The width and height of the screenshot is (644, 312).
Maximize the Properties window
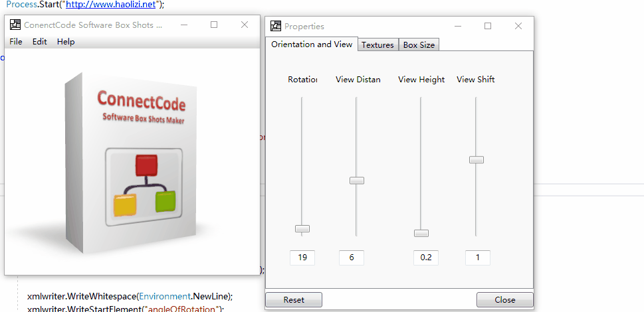pyautogui.click(x=488, y=27)
